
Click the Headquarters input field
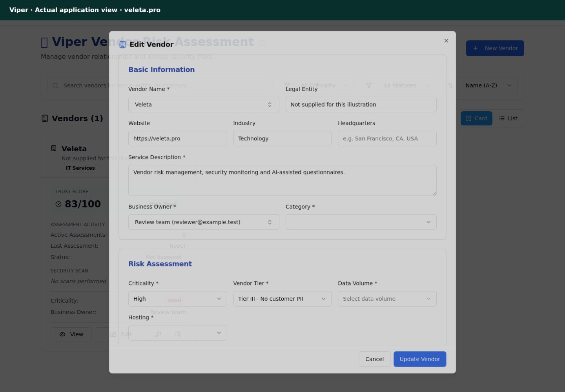387,139
